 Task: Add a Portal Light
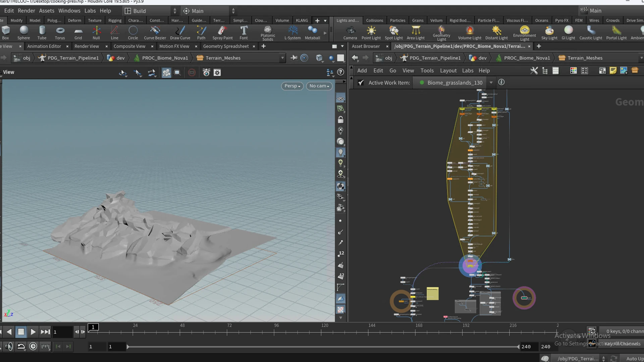pyautogui.click(x=616, y=33)
